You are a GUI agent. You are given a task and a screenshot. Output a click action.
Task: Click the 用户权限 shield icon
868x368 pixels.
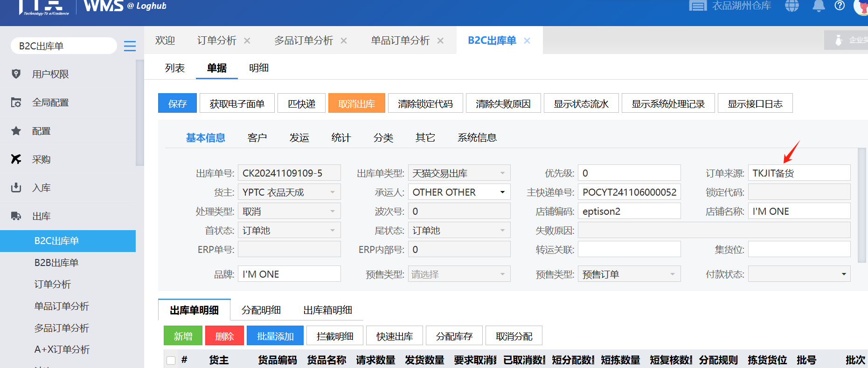pyautogui.click(x=16, y=74)
